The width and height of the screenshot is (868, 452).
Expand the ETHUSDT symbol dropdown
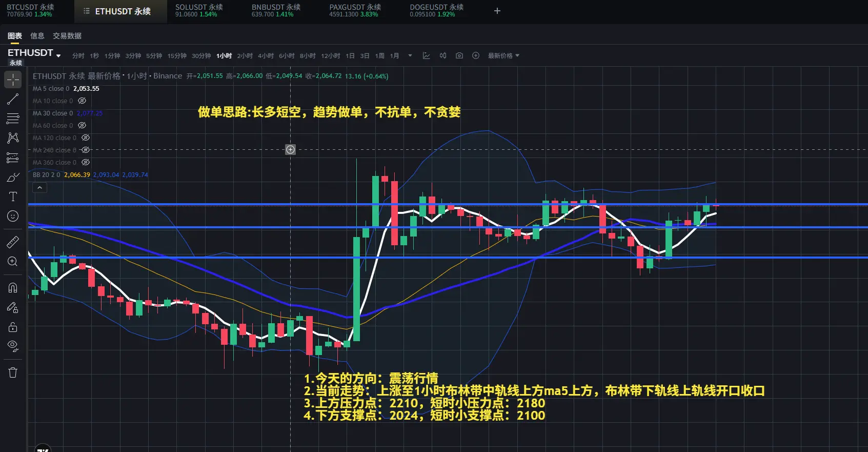[x=58, y=55]
